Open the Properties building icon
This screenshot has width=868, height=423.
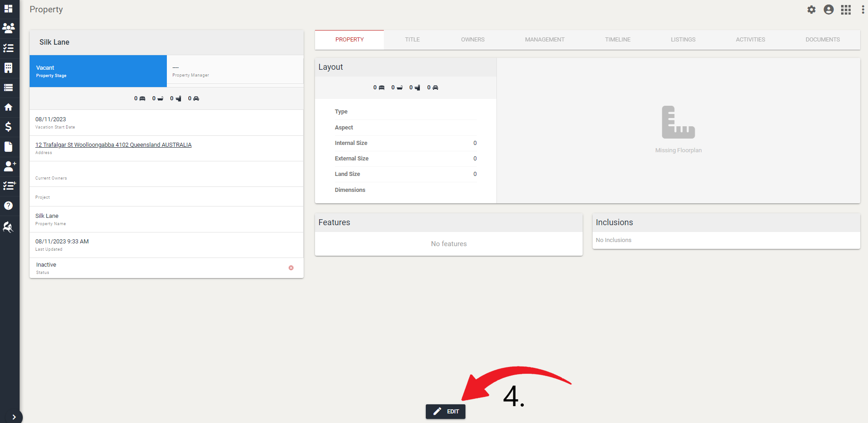[9, 68]
